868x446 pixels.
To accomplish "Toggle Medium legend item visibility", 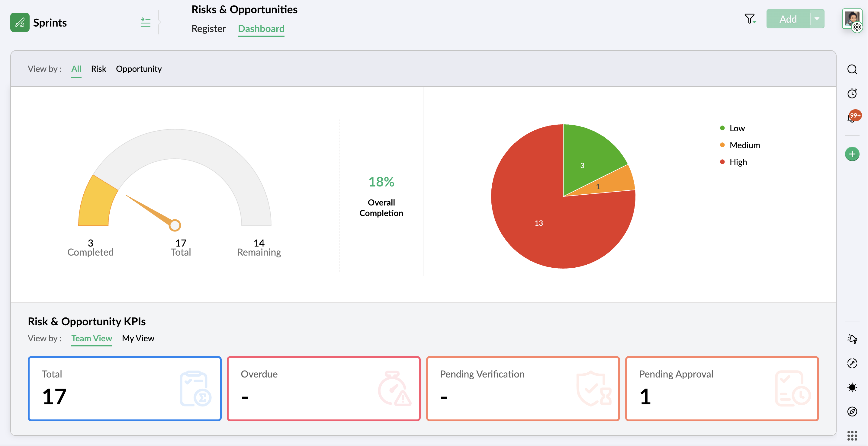I will tap(744, 145).
